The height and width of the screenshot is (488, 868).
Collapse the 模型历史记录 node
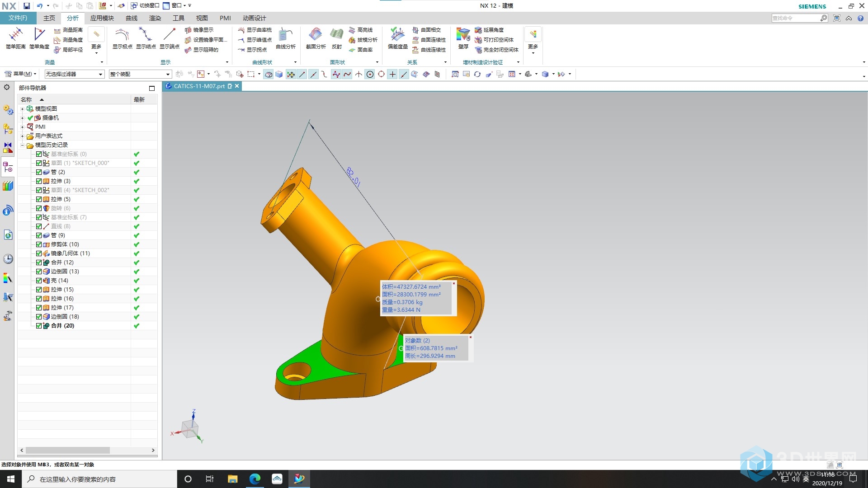coord(22,145)
